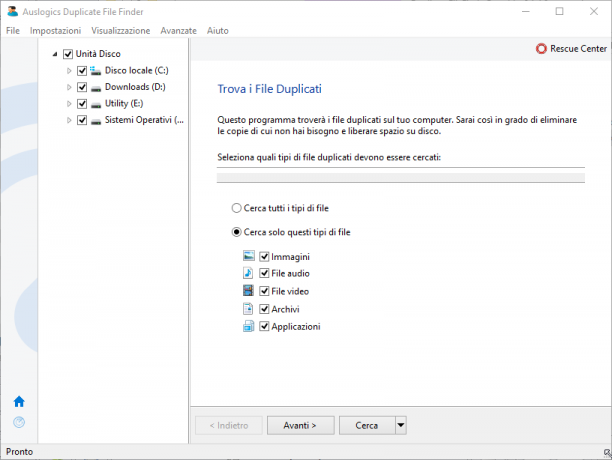Screen dimensions: 612x460
Task: Collapse the Unità Disco tree node
Action: coord(55,54)
